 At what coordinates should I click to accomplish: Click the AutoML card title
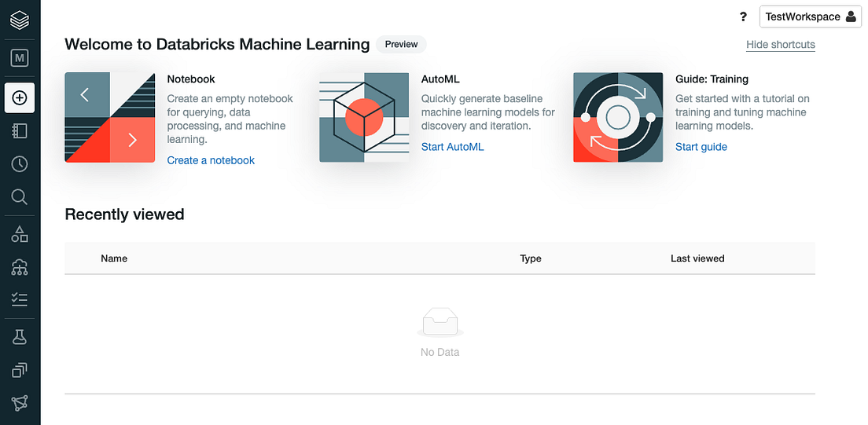click(440, 79)
